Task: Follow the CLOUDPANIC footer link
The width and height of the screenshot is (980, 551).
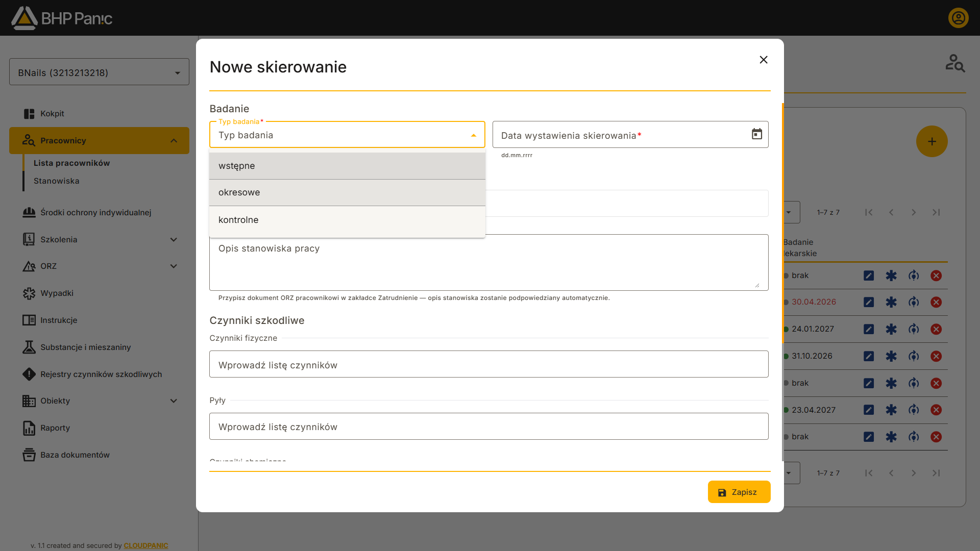Action: (x=145, y=545)
